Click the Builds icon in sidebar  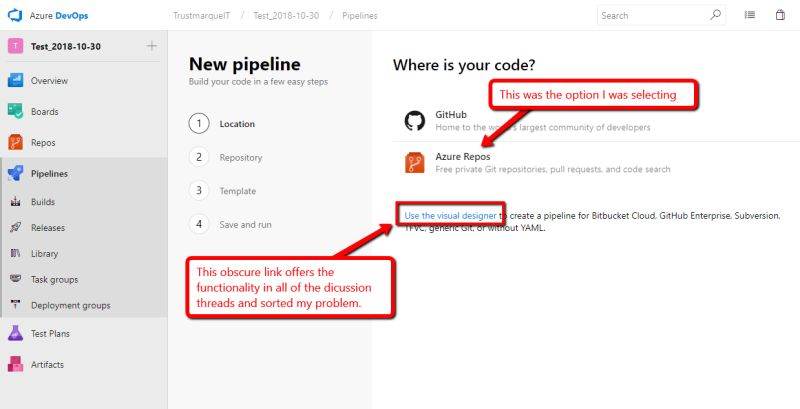[x=15, y=202]
